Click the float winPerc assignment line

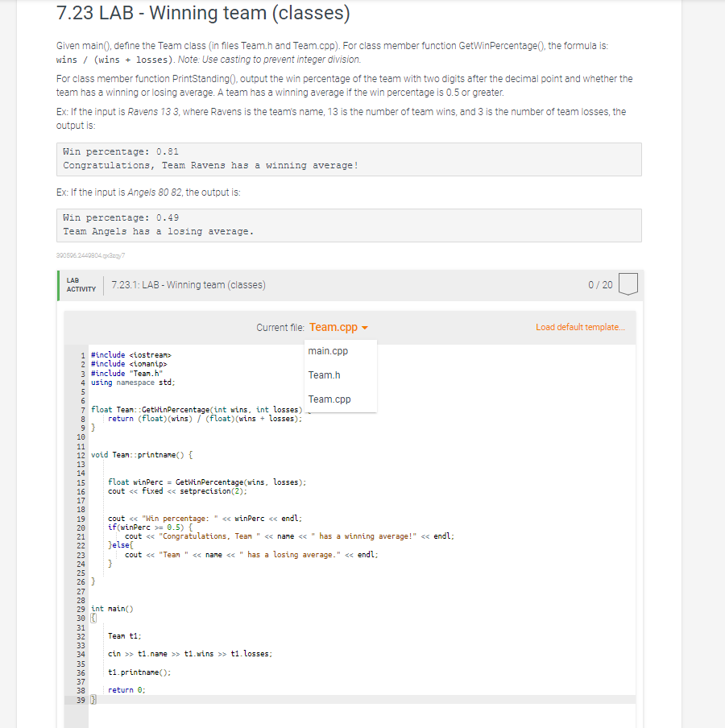click(x=207, y=482)
